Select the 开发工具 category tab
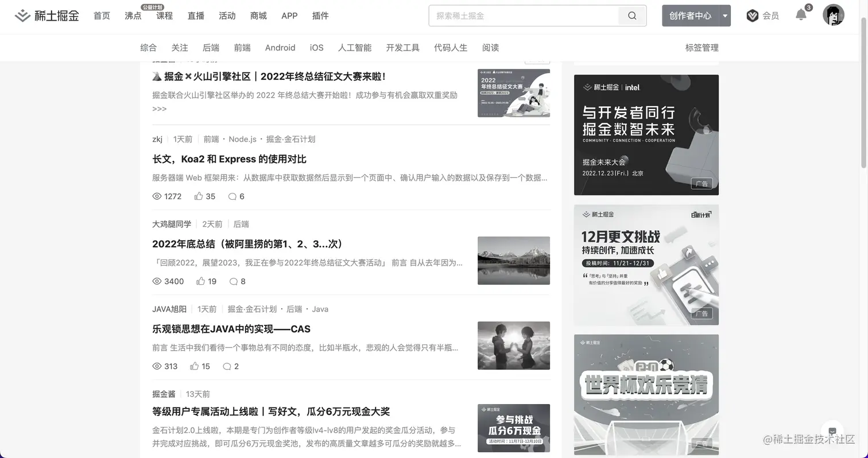The width and height of the screenshot is (868, 458). tap(403, 48)
